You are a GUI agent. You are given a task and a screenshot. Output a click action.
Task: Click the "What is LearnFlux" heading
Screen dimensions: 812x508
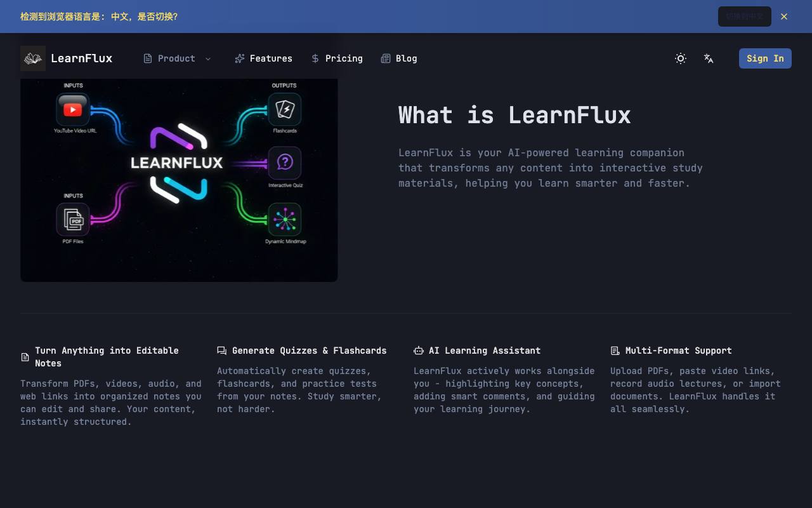coord(514,115)
